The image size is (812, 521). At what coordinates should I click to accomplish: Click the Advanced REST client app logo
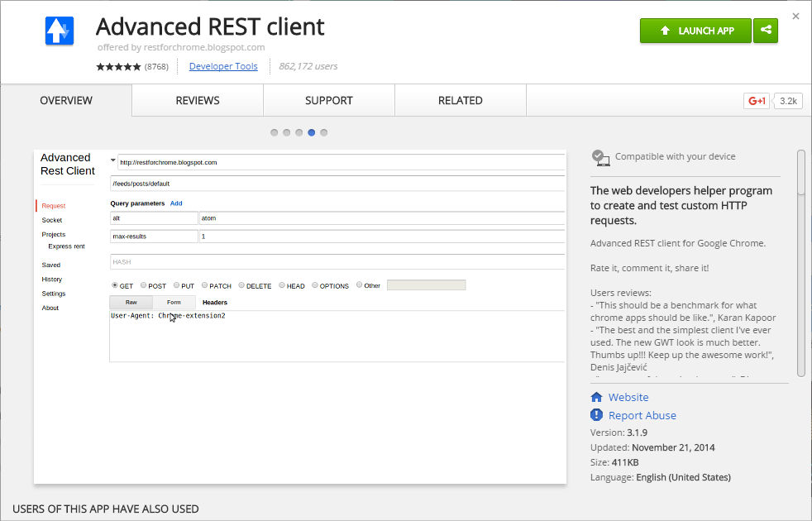(x=60, y=31)
